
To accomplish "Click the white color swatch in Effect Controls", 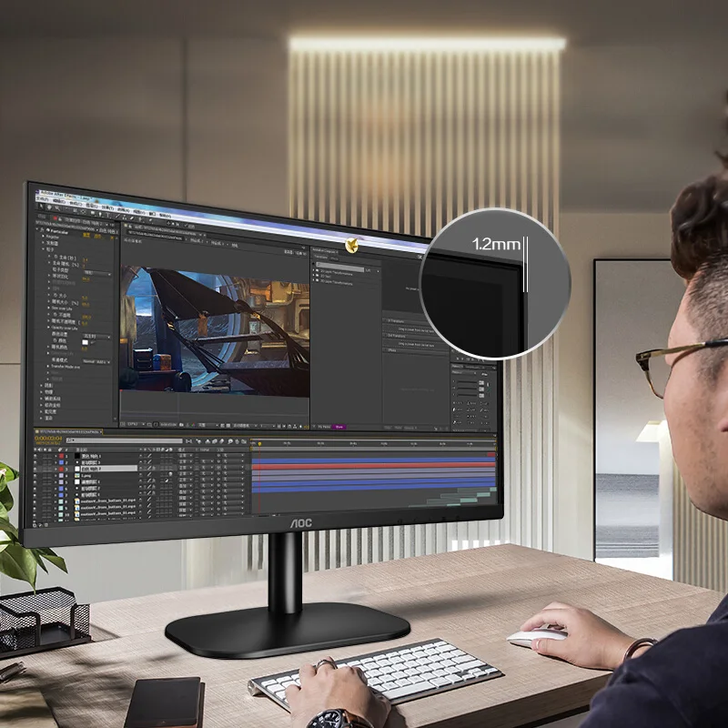I will tap(85, 342).
